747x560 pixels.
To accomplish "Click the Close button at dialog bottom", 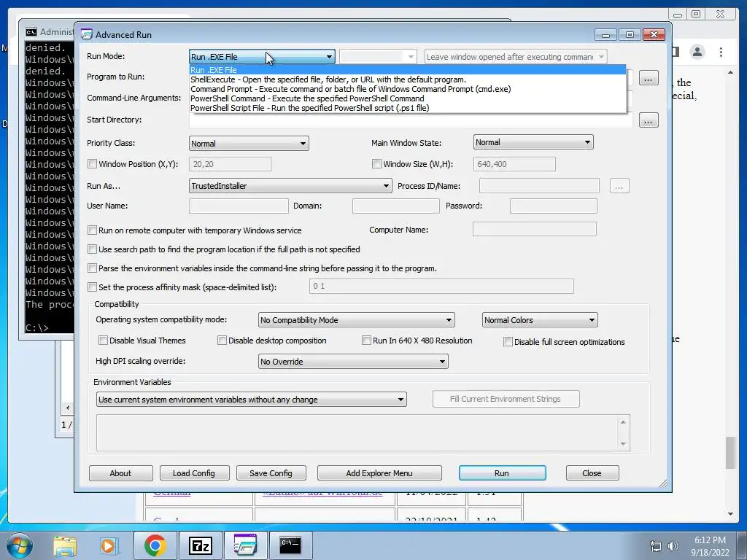I will coord(592,472).
